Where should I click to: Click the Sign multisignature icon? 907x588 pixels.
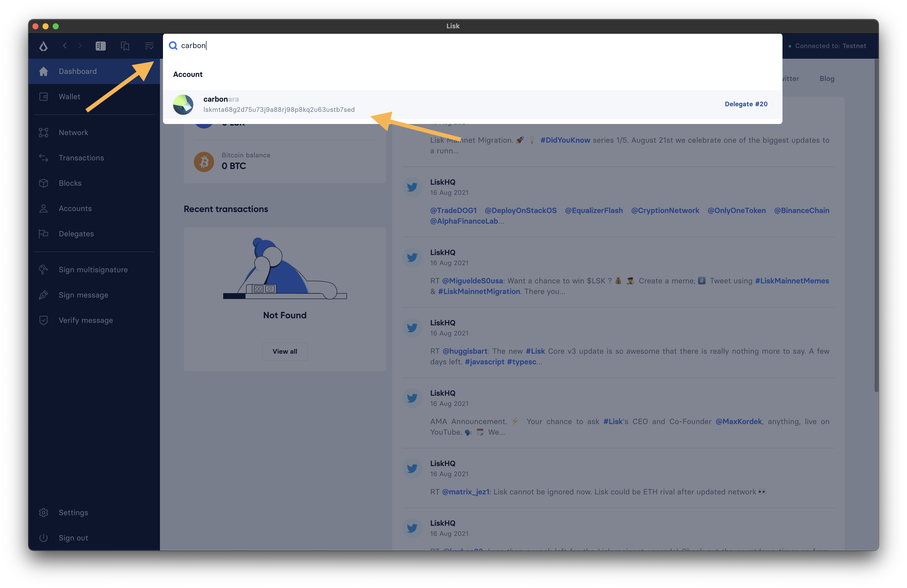coord(44,270)
